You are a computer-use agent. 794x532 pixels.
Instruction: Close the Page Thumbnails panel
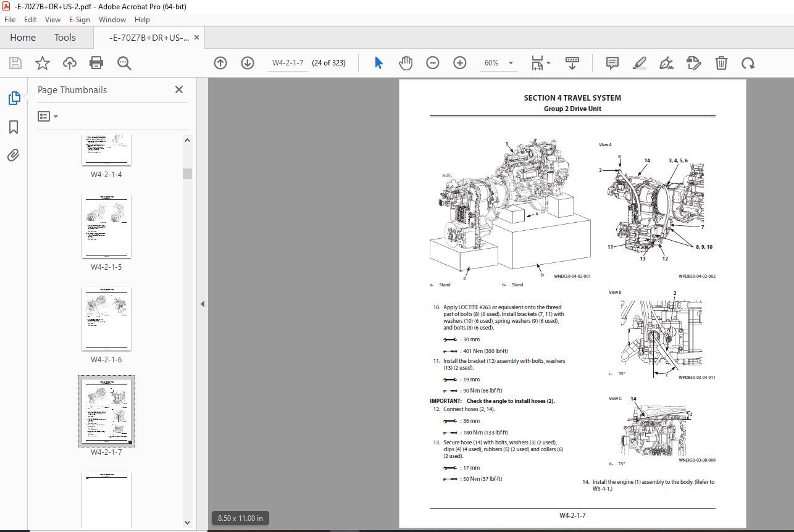coord(179,89)
